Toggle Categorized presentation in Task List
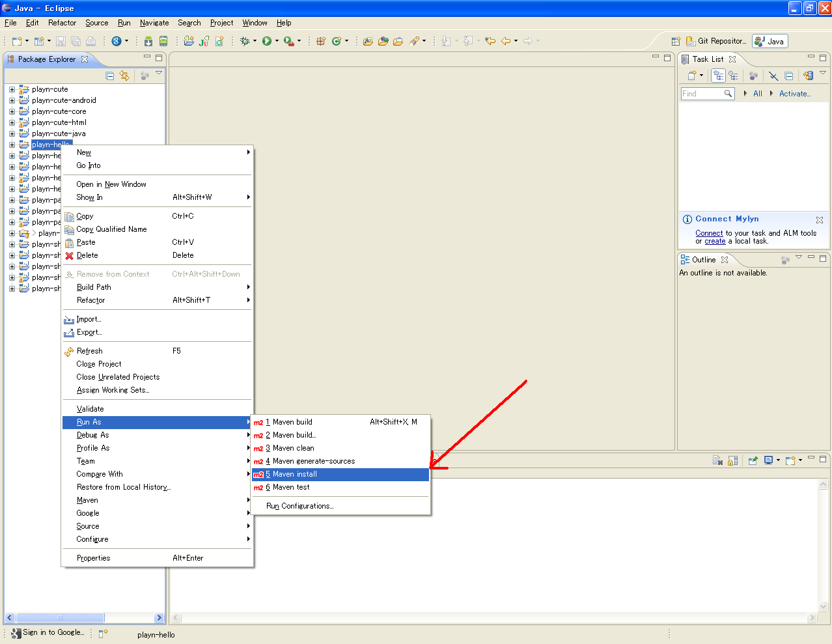832x644 pixels. pyautogui.click(x=718, y=76)
